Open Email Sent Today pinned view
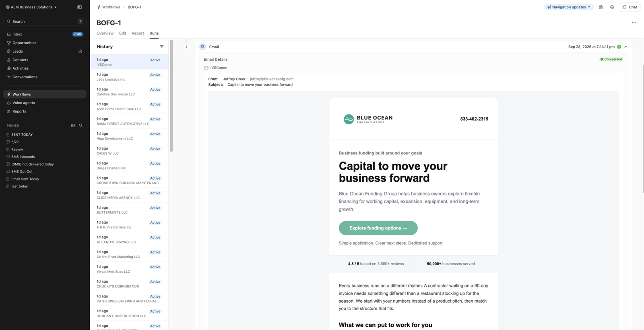 click(25, 179)
